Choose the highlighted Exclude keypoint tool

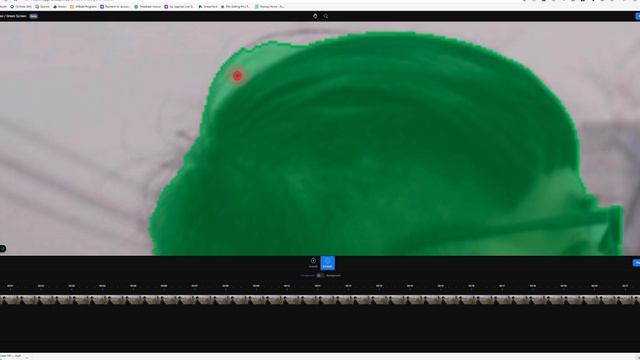[327, 263]
